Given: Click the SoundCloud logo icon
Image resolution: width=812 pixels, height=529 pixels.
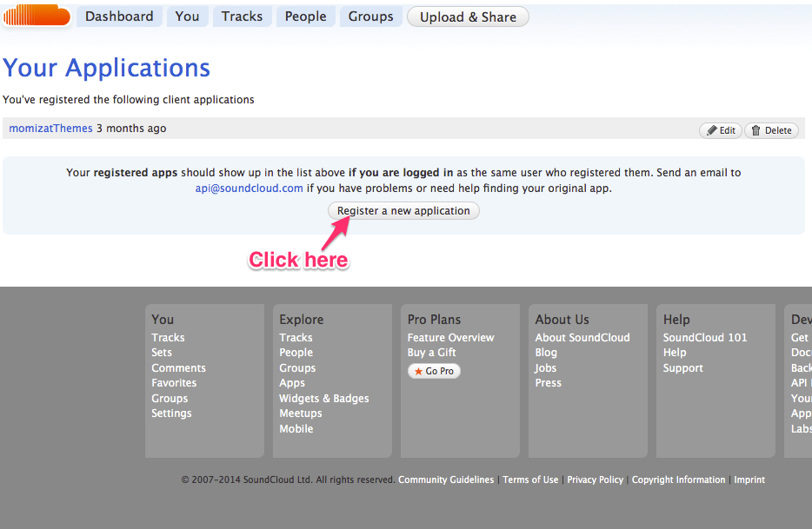Looking at the screenshot, I should [x=37, y=15].
